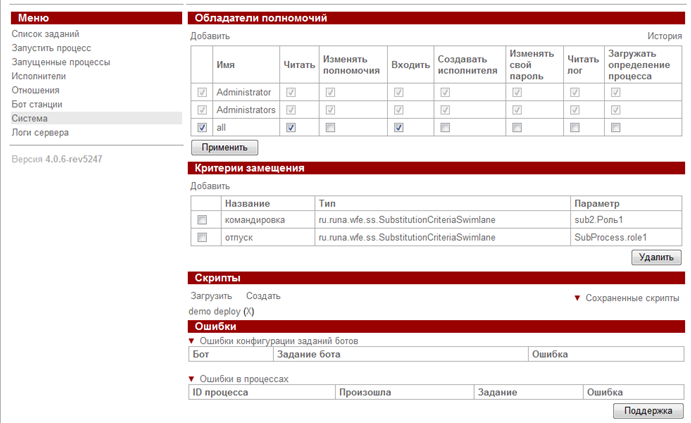
Task: Delete demo deploy script via (X)
Action: [249, 312]
